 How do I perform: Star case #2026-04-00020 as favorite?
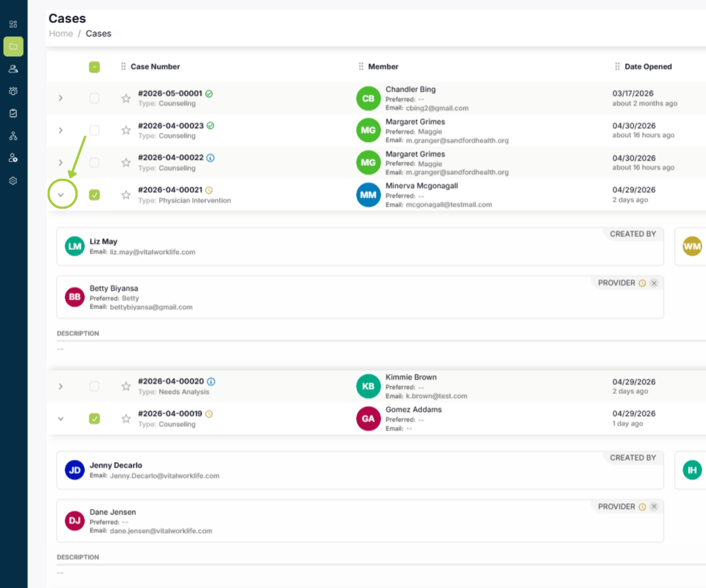pyautogui.click(x=126, y=387)
